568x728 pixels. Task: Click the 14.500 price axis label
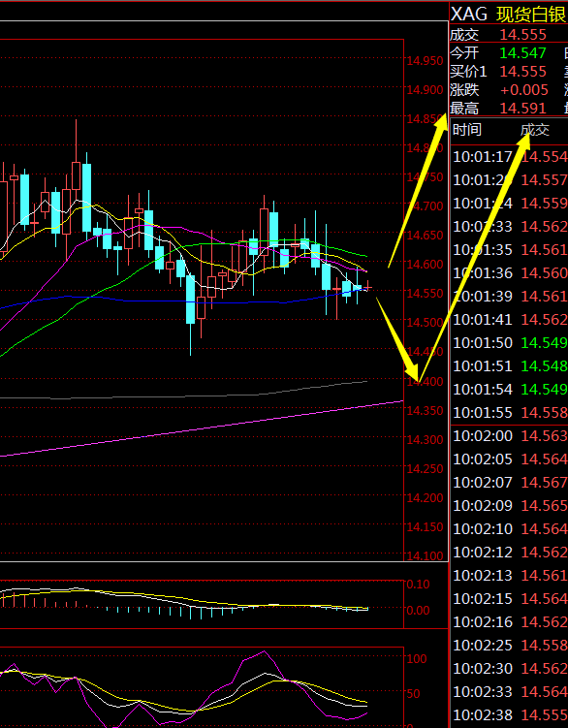click(425, 322)
